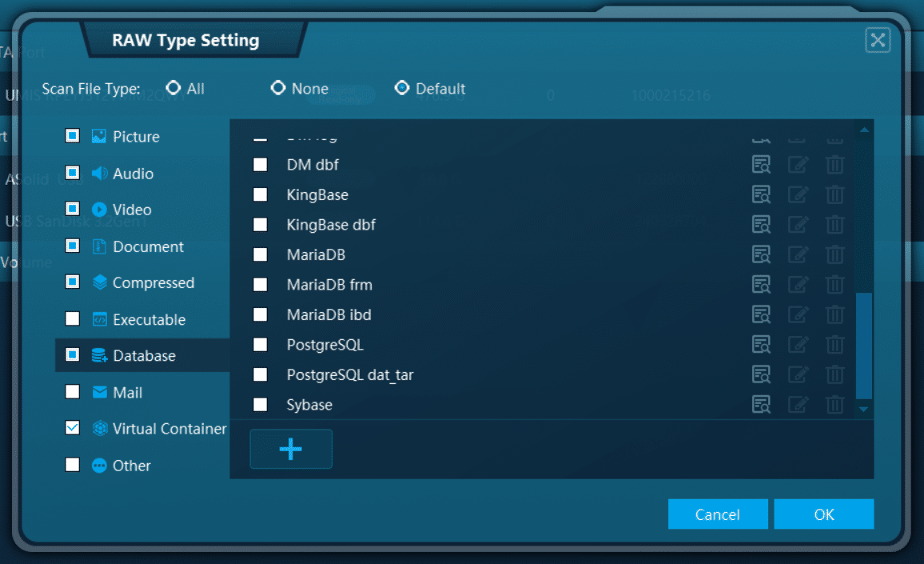Enable the Mail category checkbox
This screenshot has width=924, height=564.
coord(73,392)
